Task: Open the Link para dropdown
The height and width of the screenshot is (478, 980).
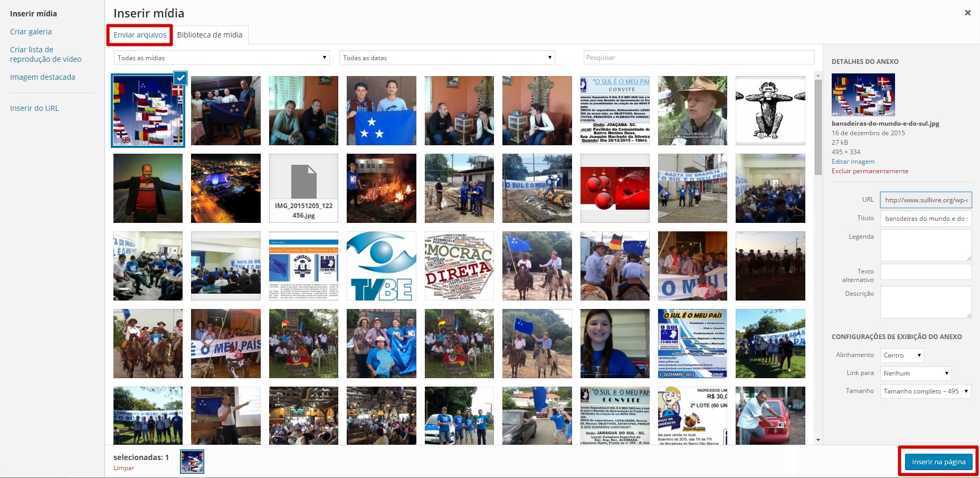Action: click(916, 373)
